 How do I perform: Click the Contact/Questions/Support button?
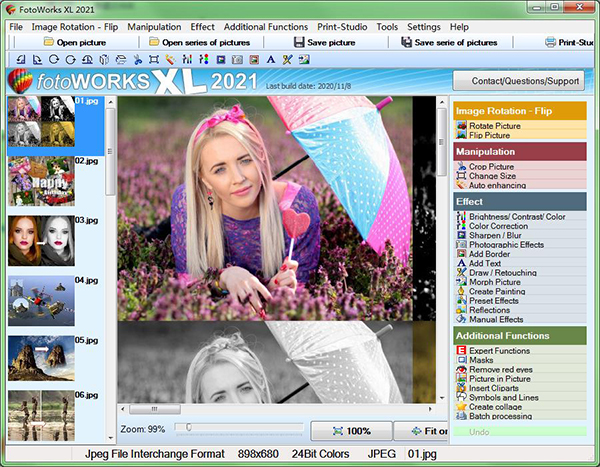(x=519, y=81)
